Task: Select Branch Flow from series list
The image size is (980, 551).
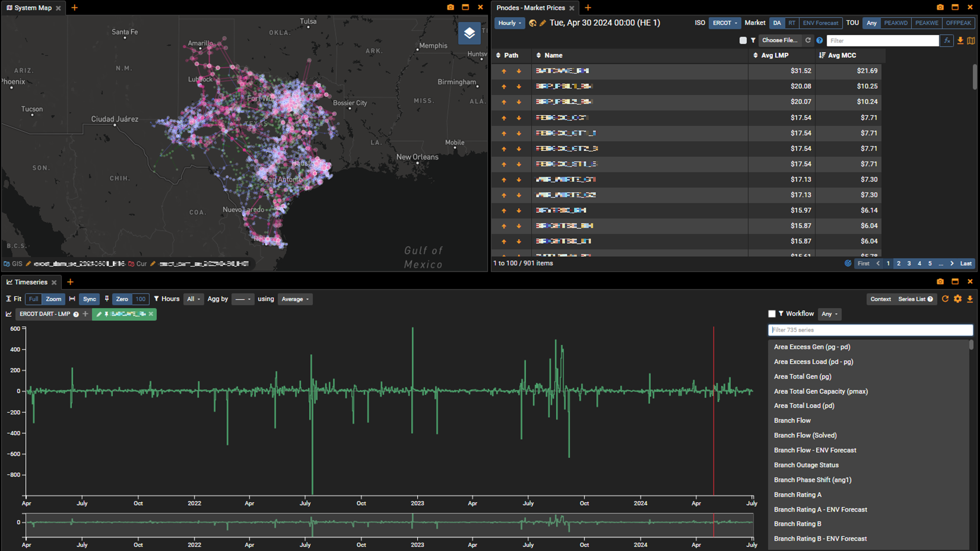Action: [792, 421]
